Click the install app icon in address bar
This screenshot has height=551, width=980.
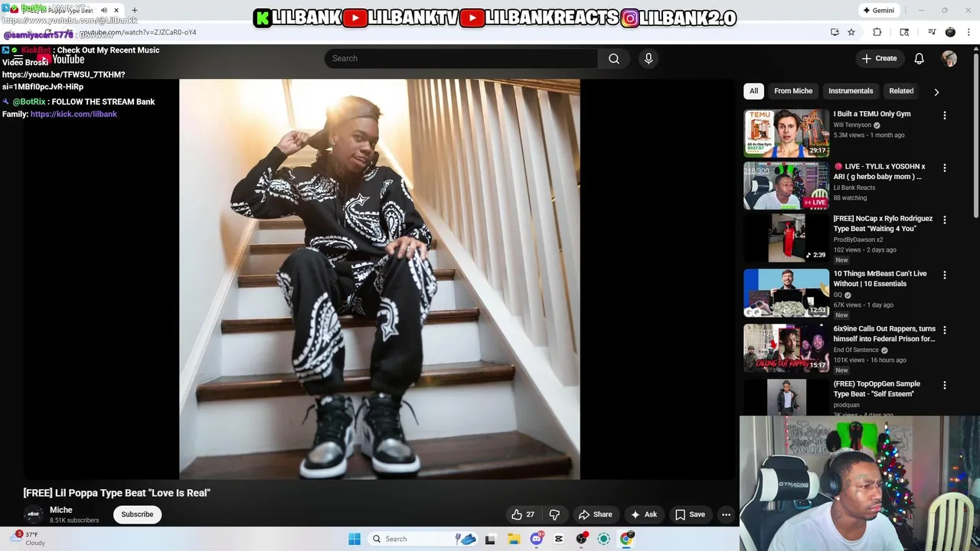click(x=835, y=32)
